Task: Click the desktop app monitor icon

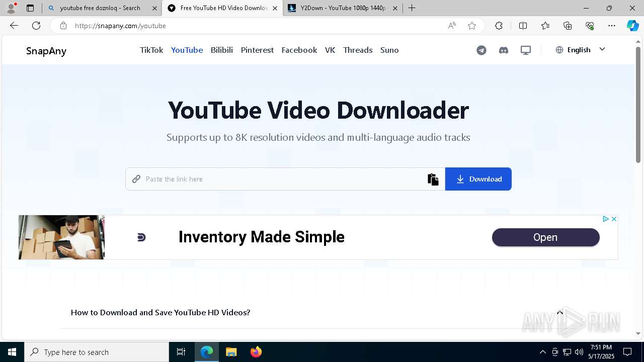Action: tap(526, 50)
